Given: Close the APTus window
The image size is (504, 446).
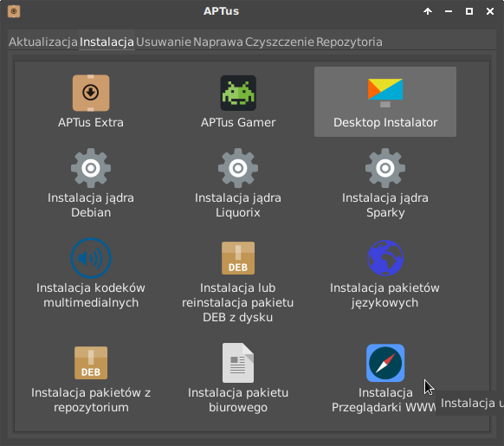Looking at the screenshot, I should pos(490,11).
